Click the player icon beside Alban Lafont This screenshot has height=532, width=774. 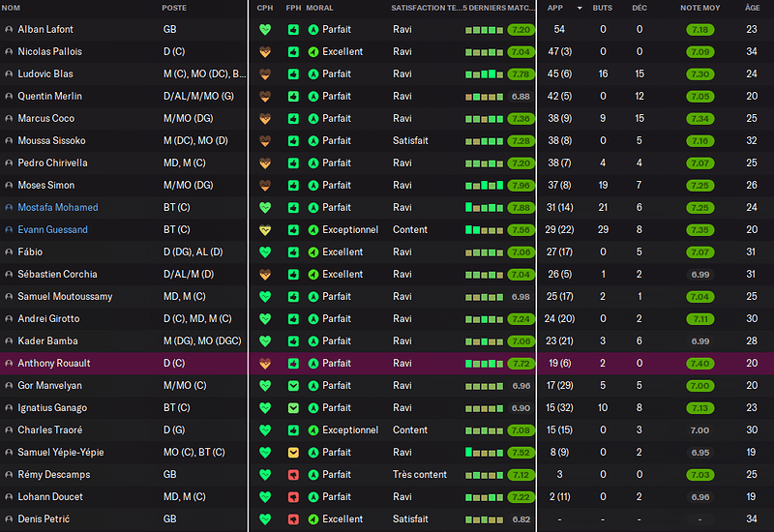click(x=10, y=30)
